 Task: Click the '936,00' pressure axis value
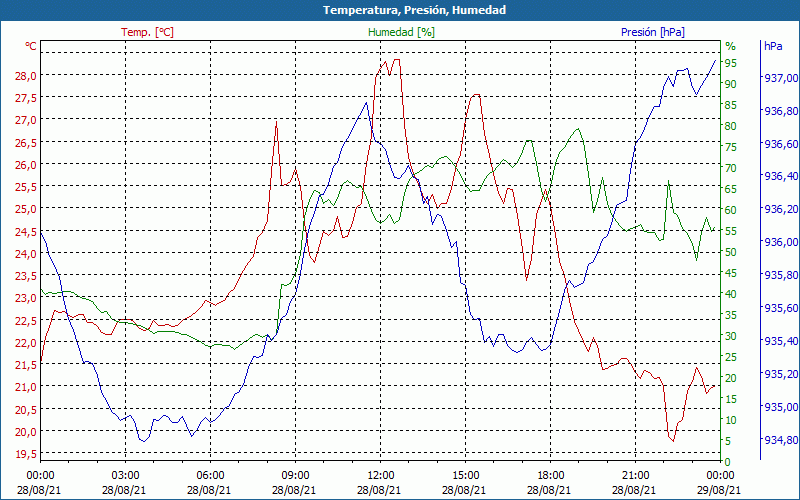tap(780, 242)
